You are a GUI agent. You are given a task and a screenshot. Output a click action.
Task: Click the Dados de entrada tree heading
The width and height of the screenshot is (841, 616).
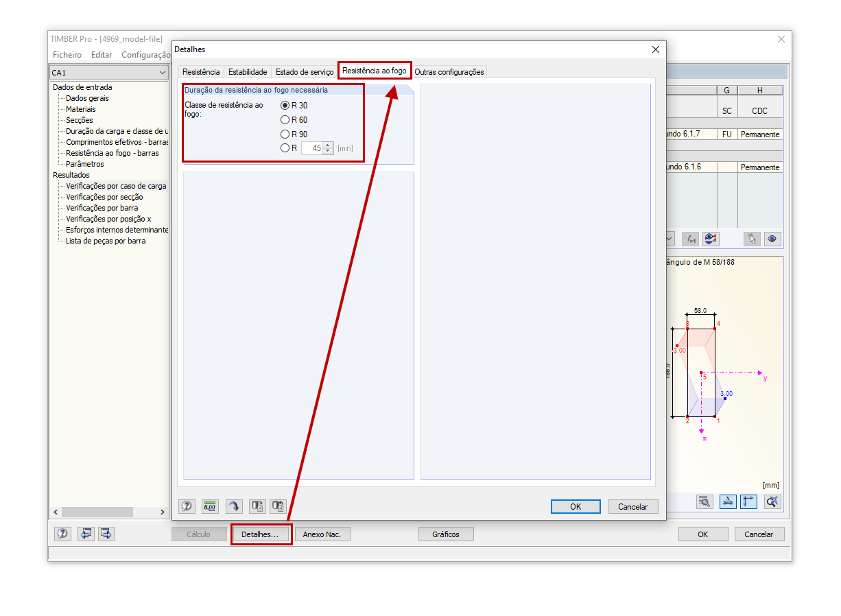tap(82, 87)
